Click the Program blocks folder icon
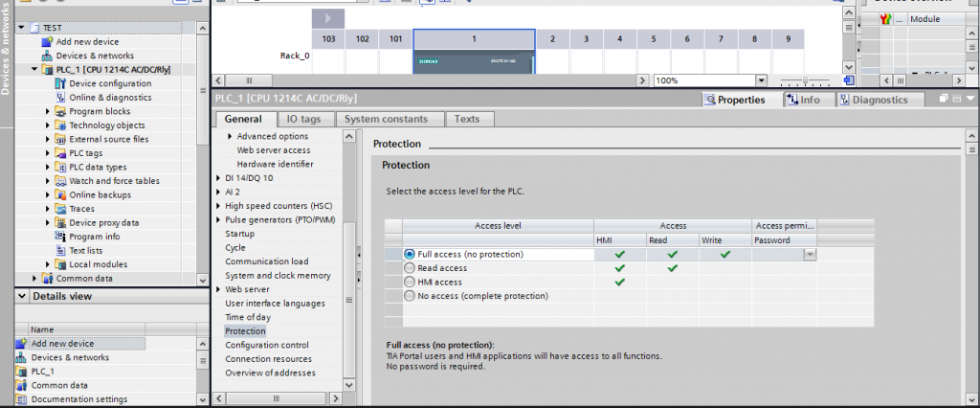Viewport: 980px width, 408px height. pyautogui.click(x=60, y=111)
